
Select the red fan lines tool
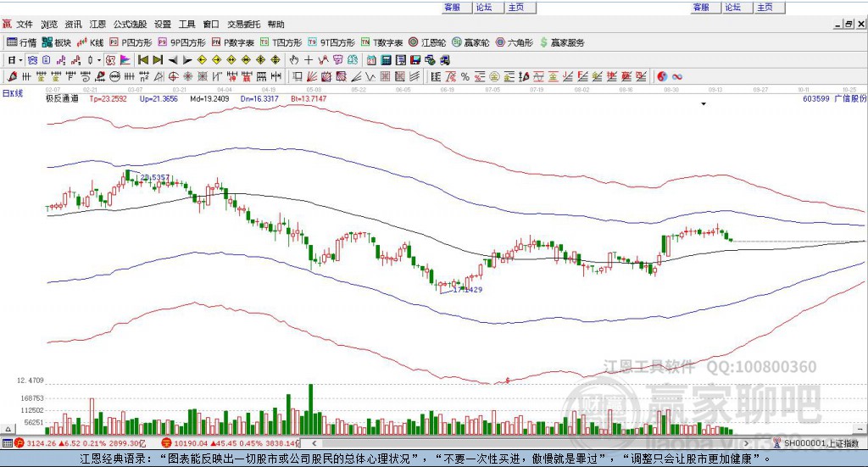pos(312,77)
